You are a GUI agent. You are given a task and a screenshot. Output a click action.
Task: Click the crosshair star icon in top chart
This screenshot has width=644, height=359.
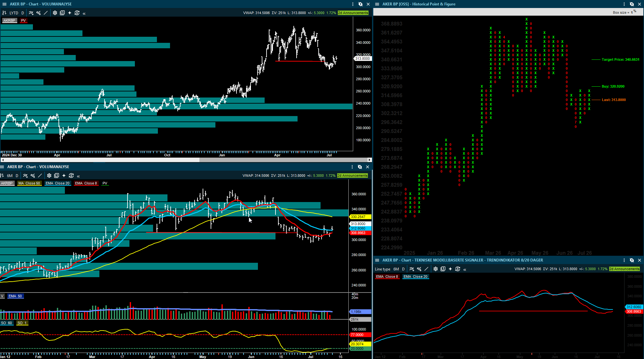tap(70, 13)
